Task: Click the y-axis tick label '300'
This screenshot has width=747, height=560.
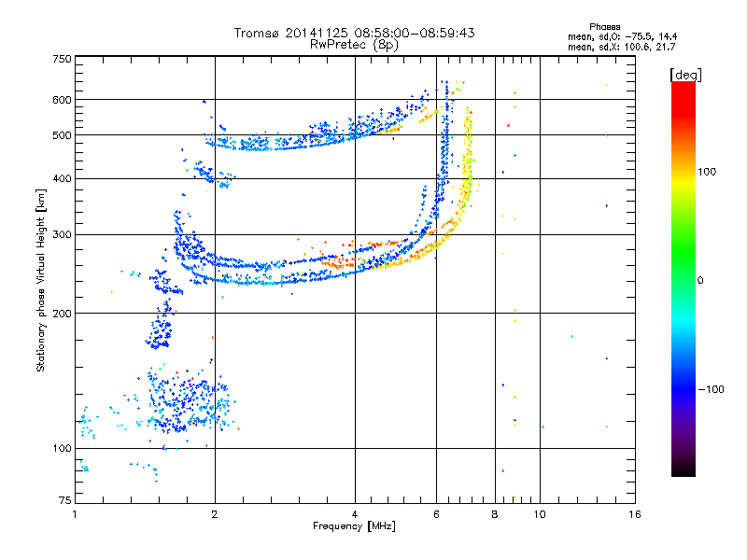Action: pos(62,235)
